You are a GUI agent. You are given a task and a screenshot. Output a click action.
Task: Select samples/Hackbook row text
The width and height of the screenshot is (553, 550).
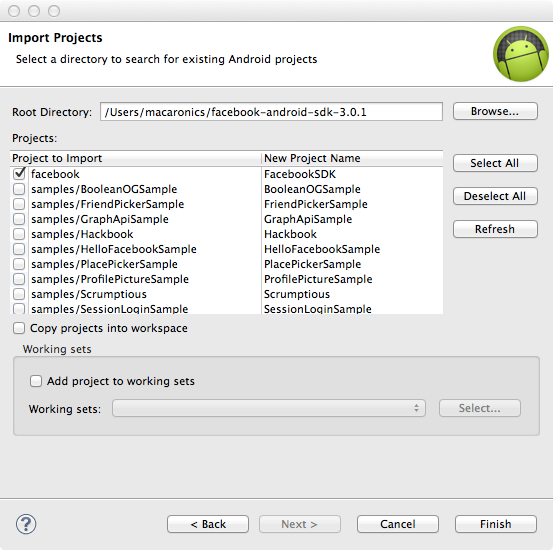(x=82, y=234)
